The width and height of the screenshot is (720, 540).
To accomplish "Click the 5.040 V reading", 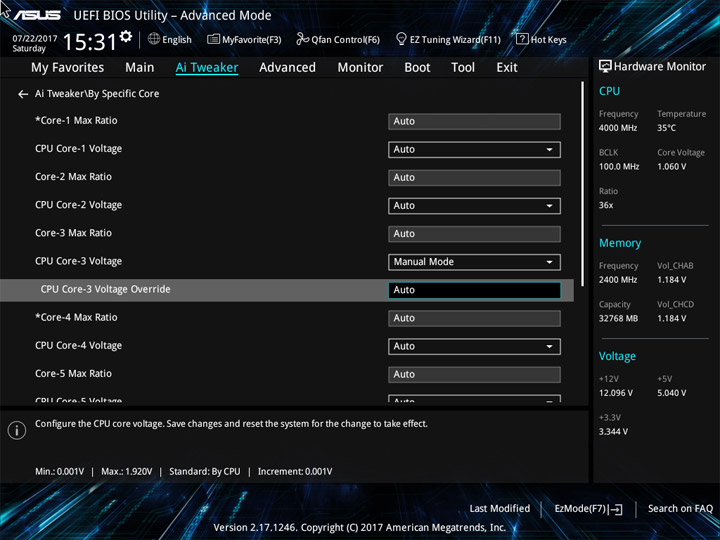I will click(x=671, y=393).
